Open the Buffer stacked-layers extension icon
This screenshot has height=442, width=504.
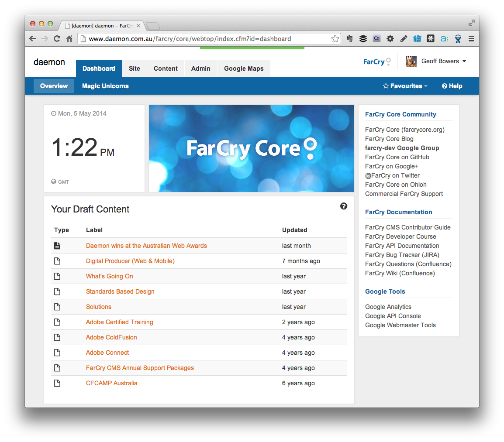click(363, 39)
